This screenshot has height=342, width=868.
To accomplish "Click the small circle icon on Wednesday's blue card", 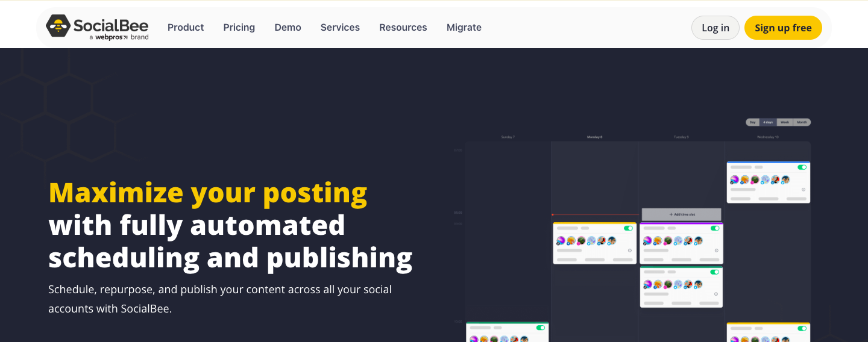I will [803, 189].
